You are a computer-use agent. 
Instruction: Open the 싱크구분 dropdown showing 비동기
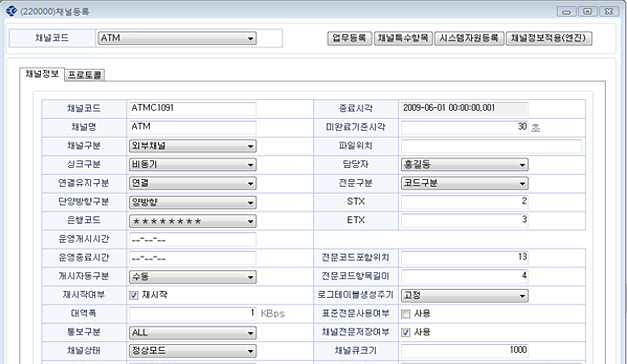(x=192, y=164)
